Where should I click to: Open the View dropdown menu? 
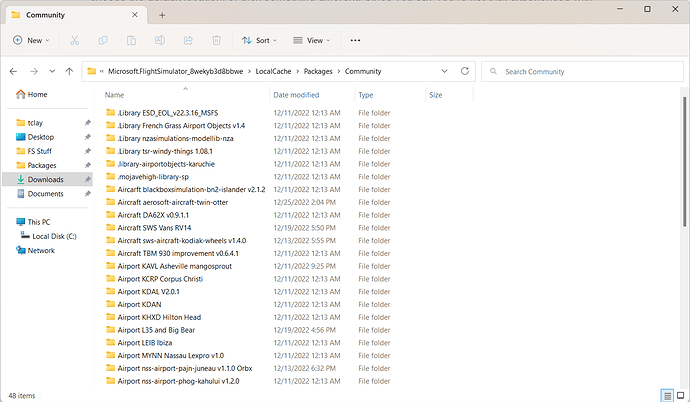click(x=312, y=40)
